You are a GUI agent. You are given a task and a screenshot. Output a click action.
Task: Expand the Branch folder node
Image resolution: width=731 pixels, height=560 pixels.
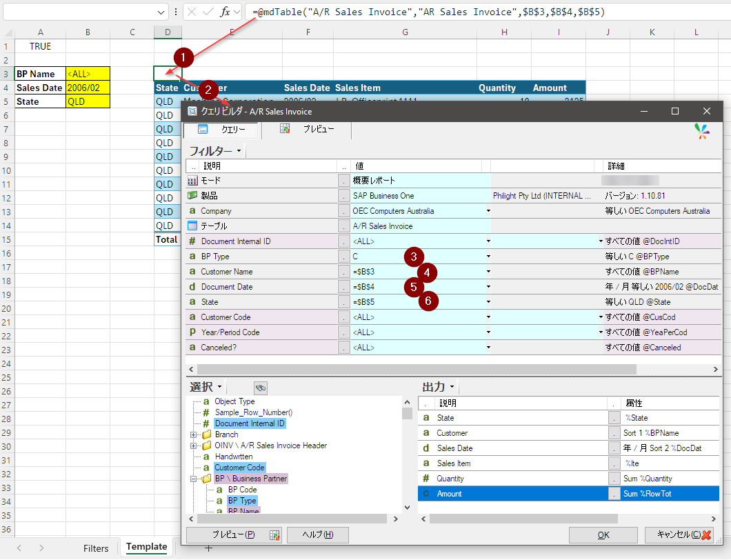pyautogui.click(x=193, y=434)
